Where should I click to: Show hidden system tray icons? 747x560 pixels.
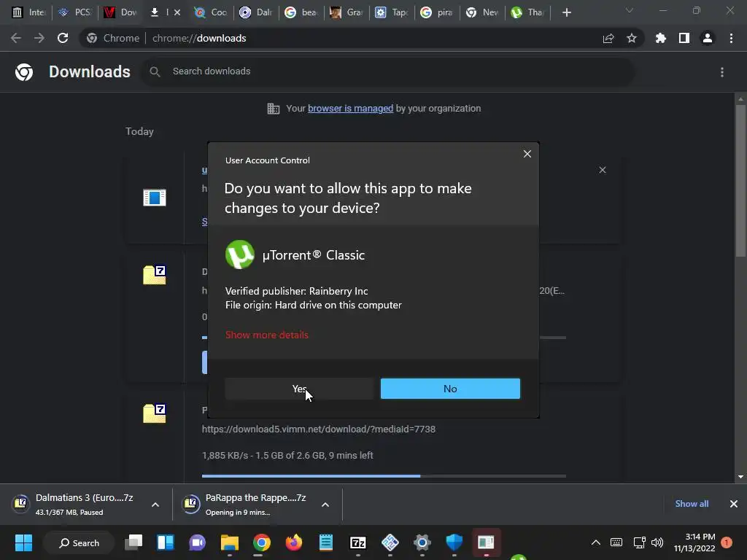coord(595,542)
